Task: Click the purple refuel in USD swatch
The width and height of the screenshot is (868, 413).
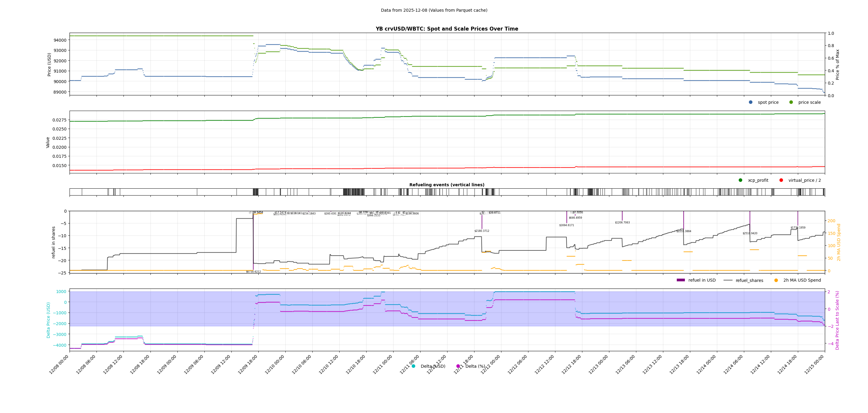Action: [x=681, y=280]
